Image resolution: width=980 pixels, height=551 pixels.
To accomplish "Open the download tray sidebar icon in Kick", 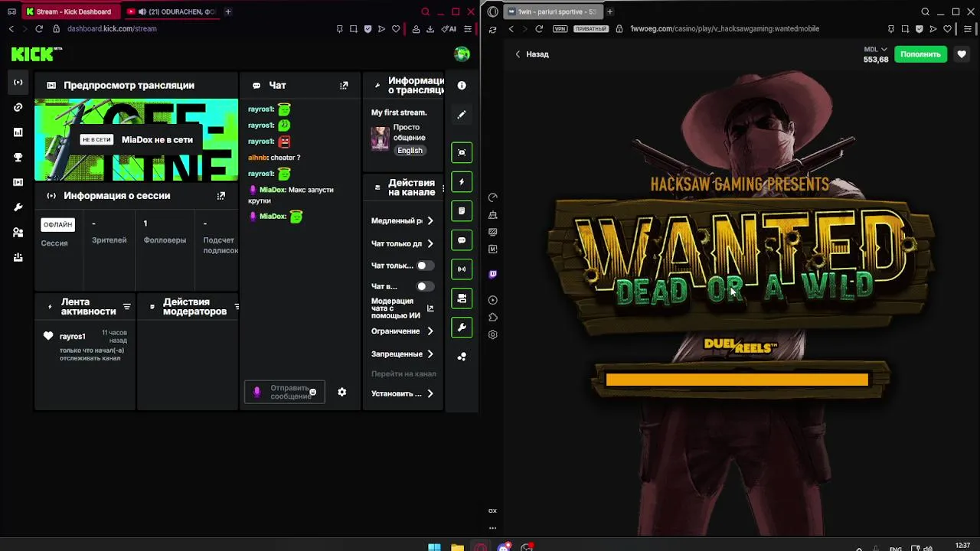I will point(18,257).
